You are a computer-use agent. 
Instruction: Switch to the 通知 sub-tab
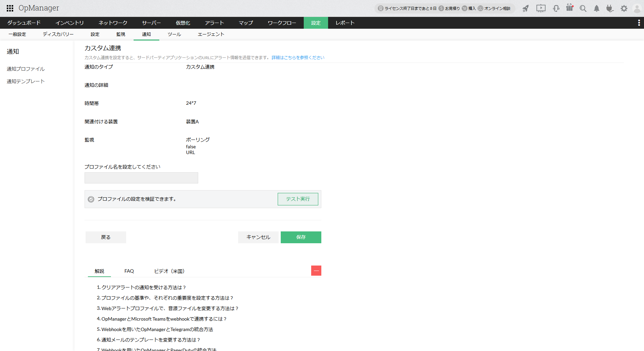146,34
